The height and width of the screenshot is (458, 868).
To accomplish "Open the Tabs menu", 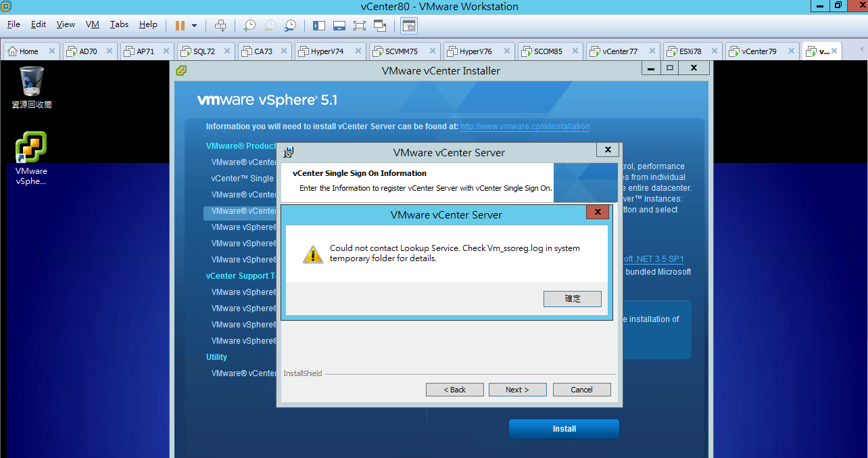I will (x=119, y=24).
